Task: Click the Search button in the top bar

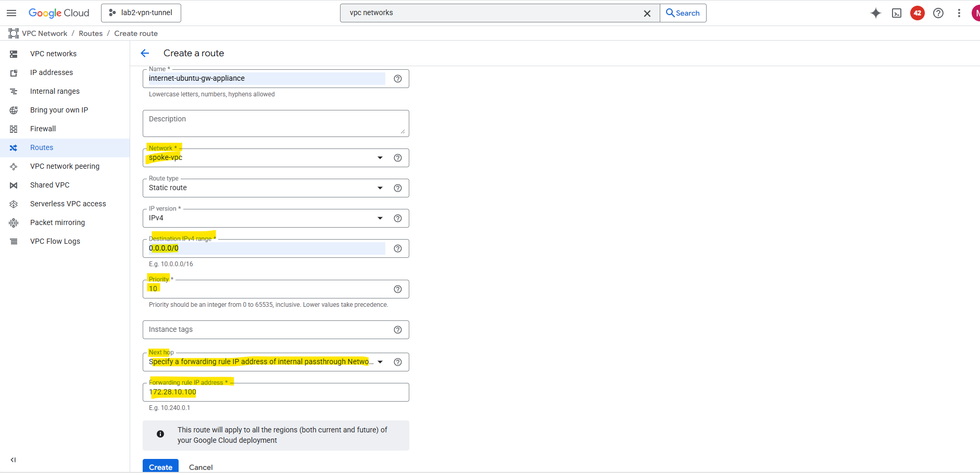Action: [683, 13]
